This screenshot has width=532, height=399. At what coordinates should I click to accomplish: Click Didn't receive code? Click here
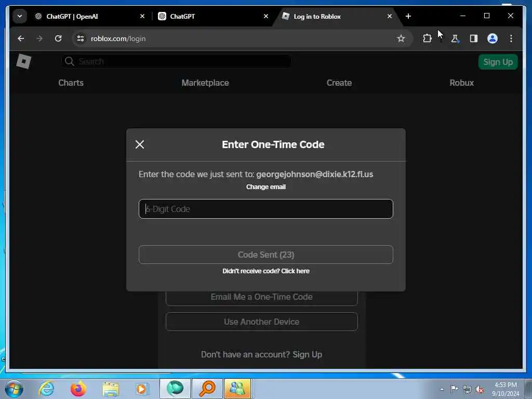(x=265, y=271)
